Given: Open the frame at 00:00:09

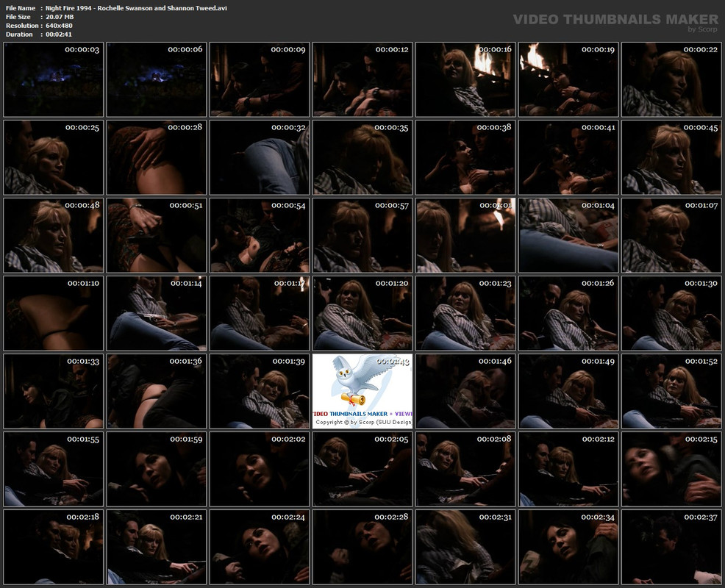Looking at the screenshot, I should 260,79.
